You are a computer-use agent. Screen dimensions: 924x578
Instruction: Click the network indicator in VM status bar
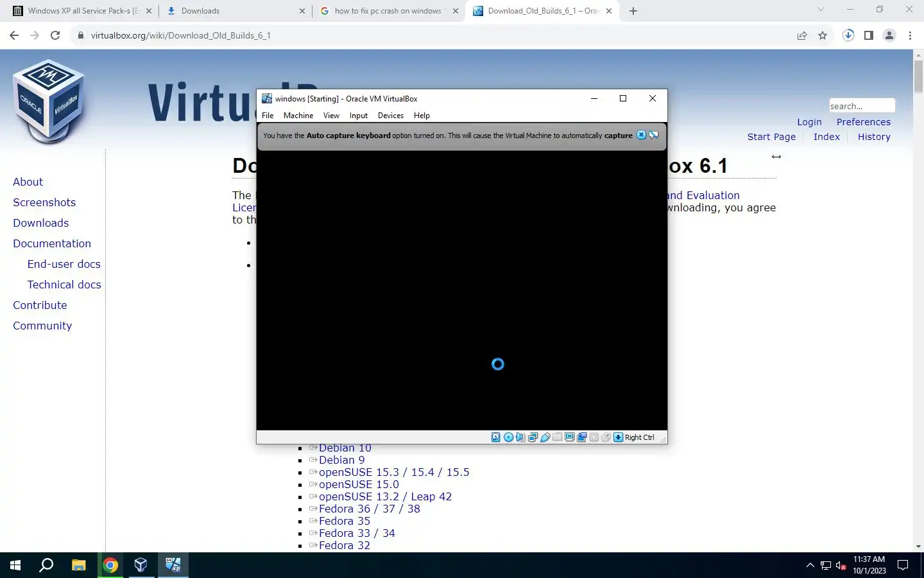pyautogui.click(x=533, y=437)
